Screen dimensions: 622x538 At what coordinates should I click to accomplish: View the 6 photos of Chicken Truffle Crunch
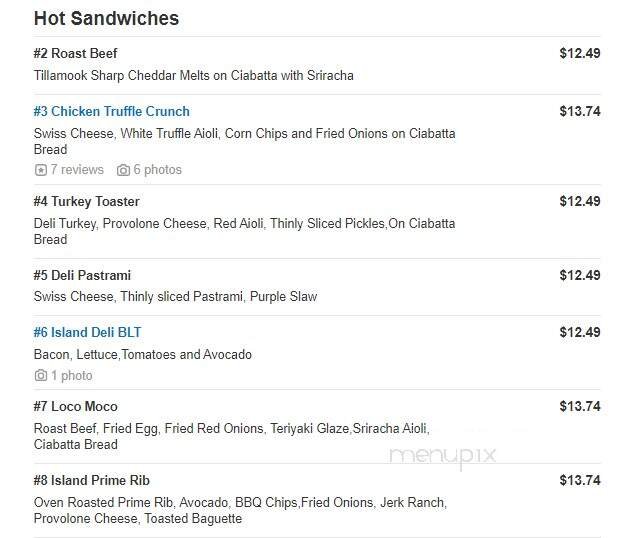click(x=157, y=170)
